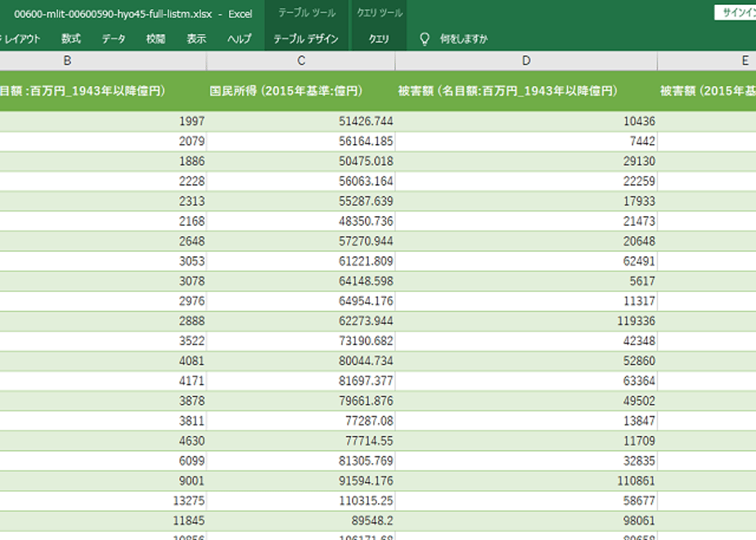
Task: Click the 国民所得 (2015年基準:億円) header cell
Action: tap(301, 91)
